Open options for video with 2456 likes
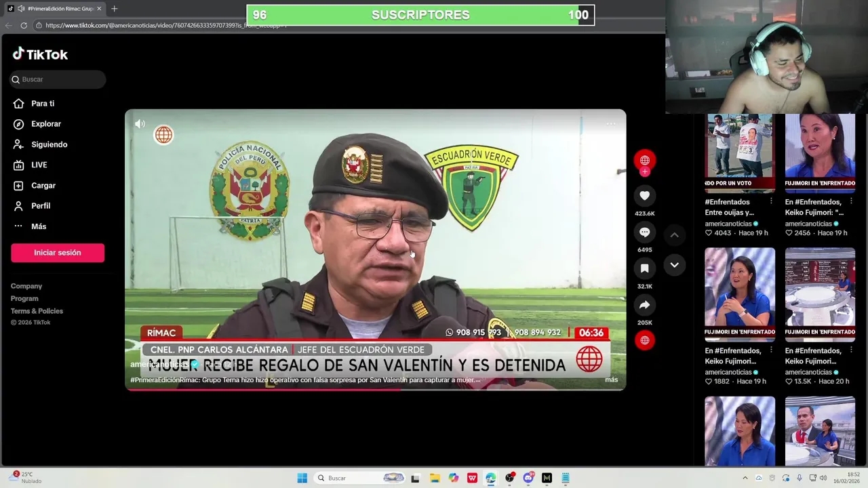 click(851, 201)
